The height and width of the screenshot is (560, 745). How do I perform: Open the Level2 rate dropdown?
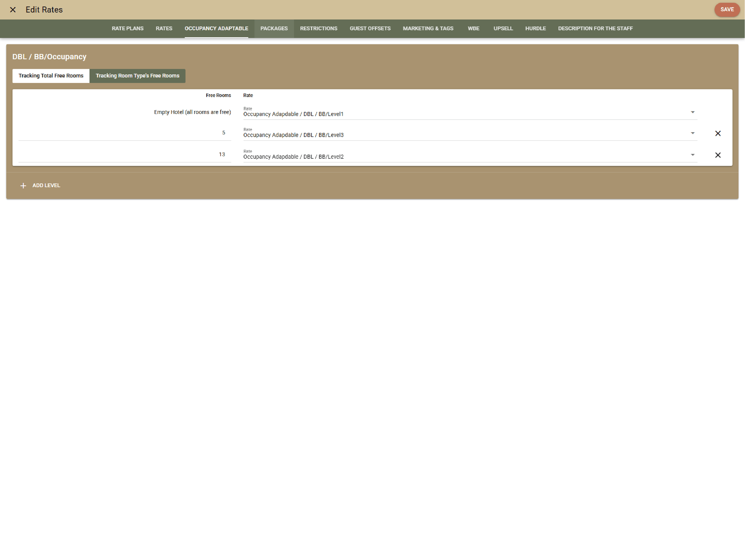(692, 155)
